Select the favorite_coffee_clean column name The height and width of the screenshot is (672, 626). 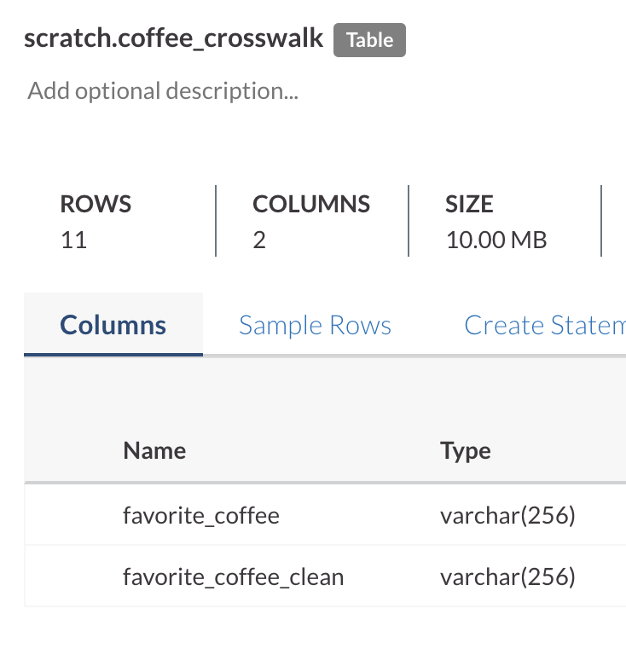233,577
